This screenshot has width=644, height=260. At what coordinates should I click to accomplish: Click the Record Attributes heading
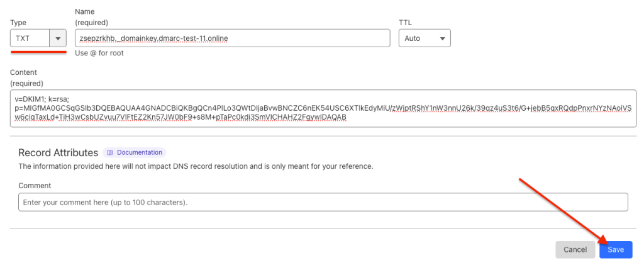58,152
